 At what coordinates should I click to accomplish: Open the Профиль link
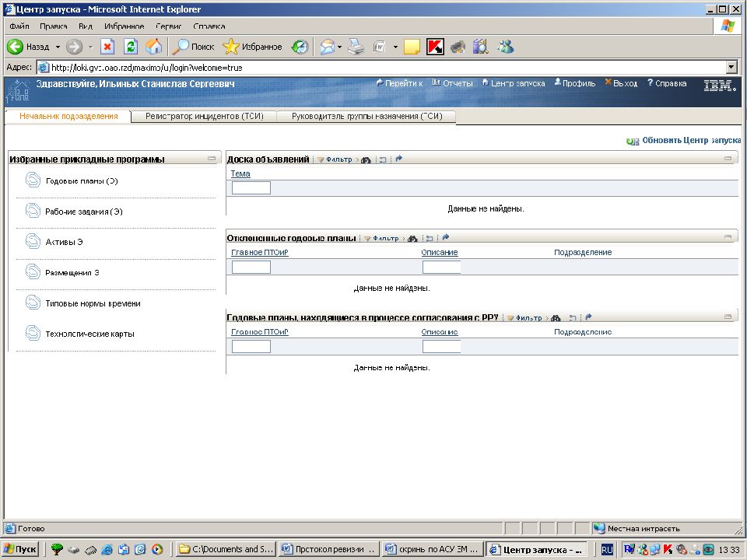(x=574, y=83)
